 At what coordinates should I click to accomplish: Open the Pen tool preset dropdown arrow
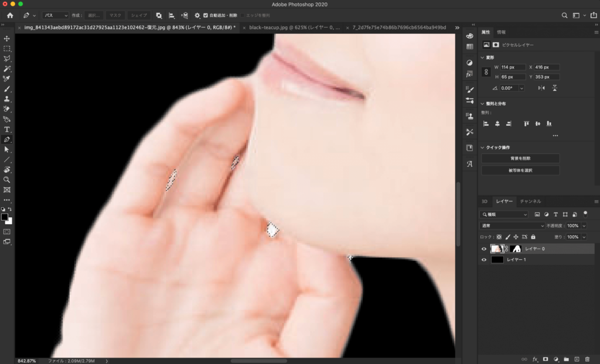[35, 16]
